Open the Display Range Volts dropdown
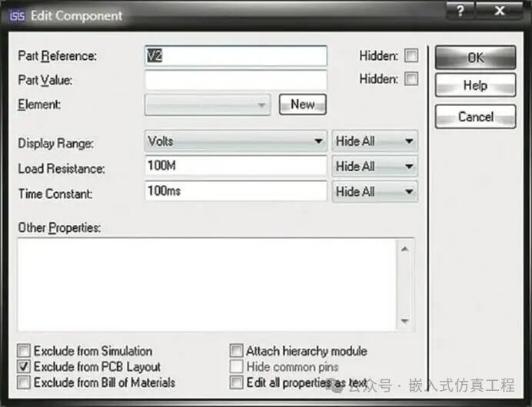This screenshot has width=532, height=407. pos(236,141)
